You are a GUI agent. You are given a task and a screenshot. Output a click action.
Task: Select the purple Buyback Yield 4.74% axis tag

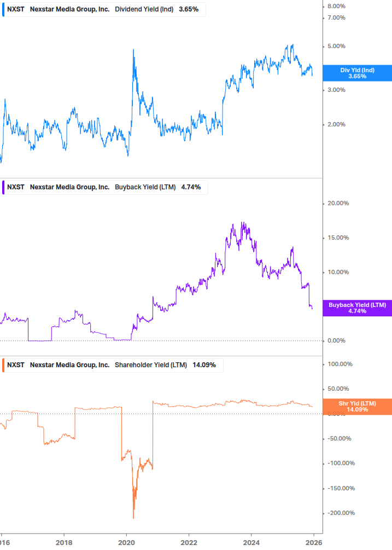[x=358, y=308]
